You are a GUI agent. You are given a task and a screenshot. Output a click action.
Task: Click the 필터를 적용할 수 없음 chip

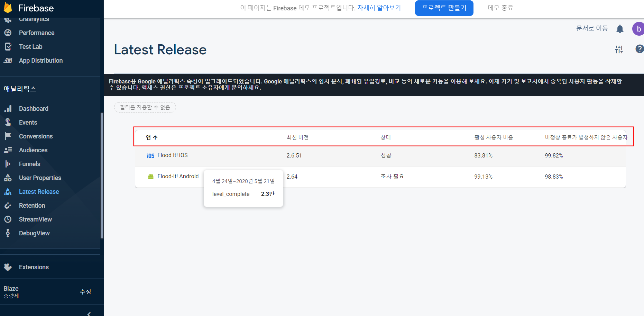[x=145, y=107]
